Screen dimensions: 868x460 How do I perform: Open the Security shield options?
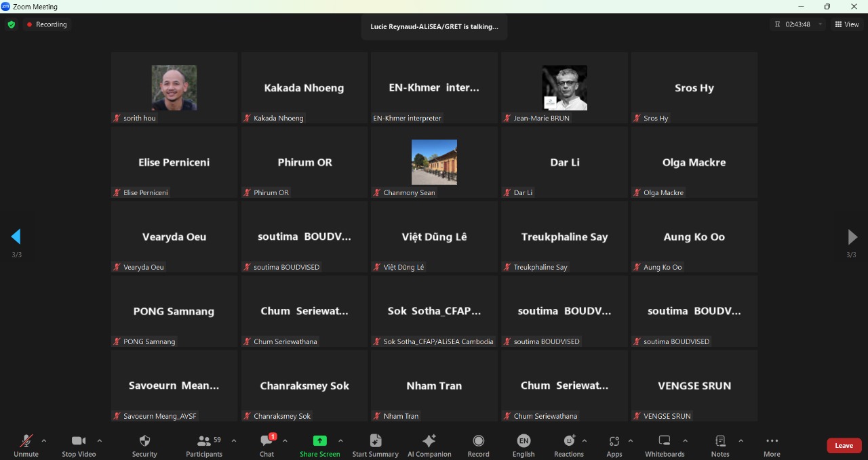click(144, 441)
